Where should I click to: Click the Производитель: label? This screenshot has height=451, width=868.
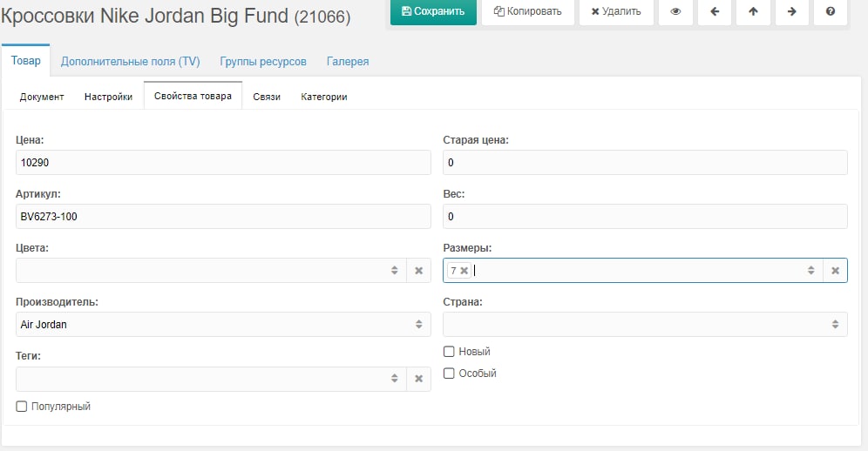pyautogui.click(x=57, y=302)
